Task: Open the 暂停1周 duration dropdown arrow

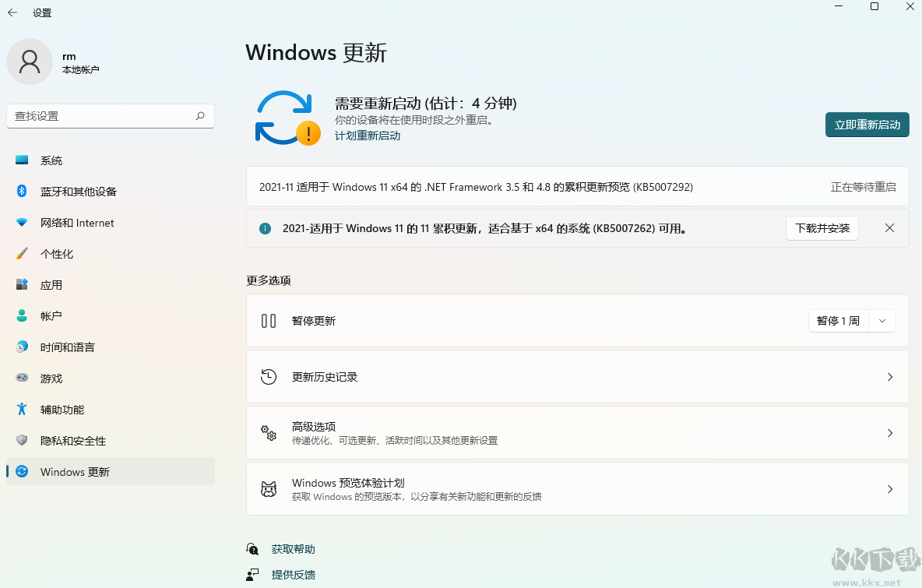Action: (x=882, y=320)
